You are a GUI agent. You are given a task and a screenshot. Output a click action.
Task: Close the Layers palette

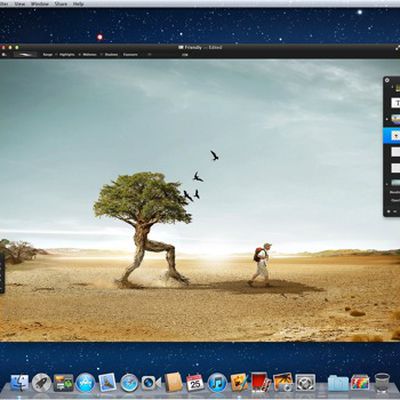387,80
